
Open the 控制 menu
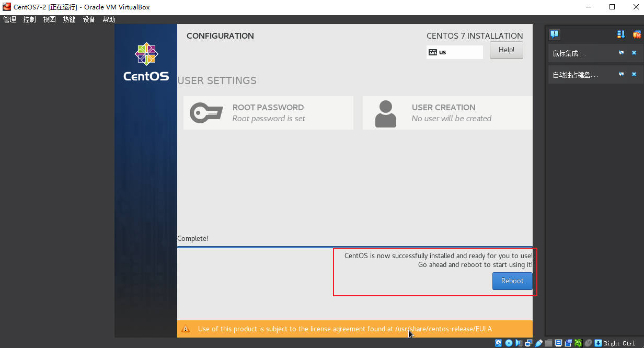[30, 19]
